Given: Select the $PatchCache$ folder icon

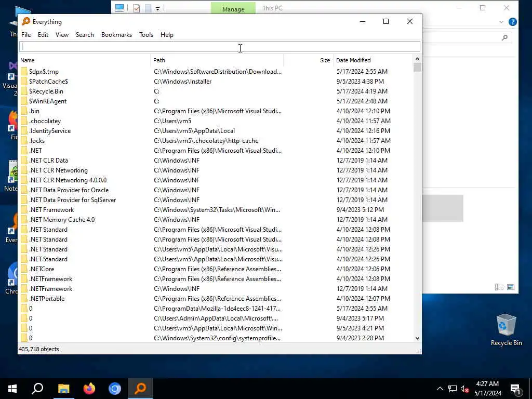Looking at the screenshot, I should click(x=24, y=82).
